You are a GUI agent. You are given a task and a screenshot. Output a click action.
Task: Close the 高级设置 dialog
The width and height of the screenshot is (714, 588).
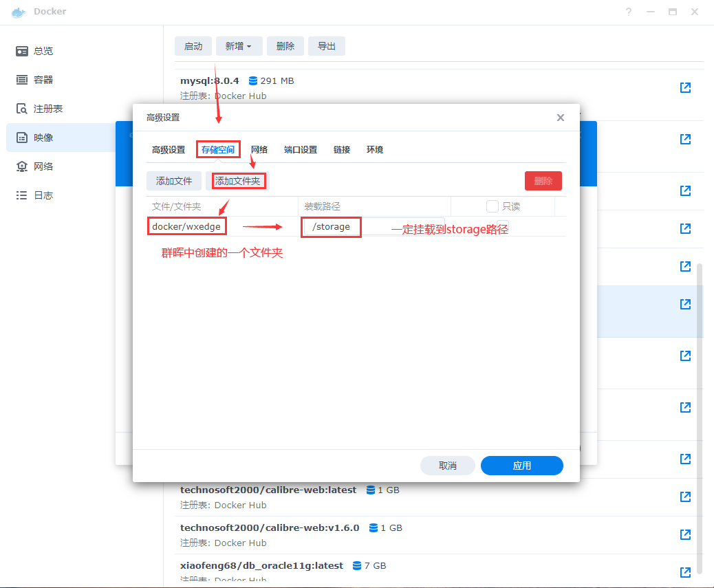(561, 118)
